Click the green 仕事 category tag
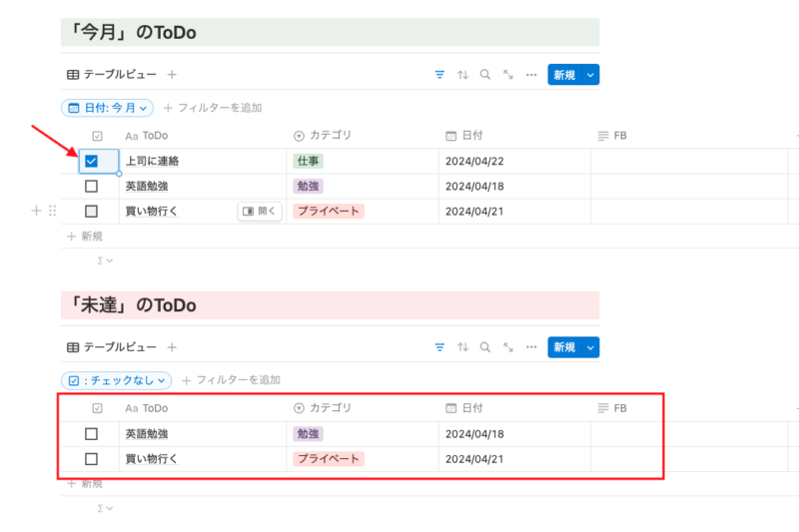The height and width of the screenshot is (532, 799). pyautogui.click(x=308, y=161)
